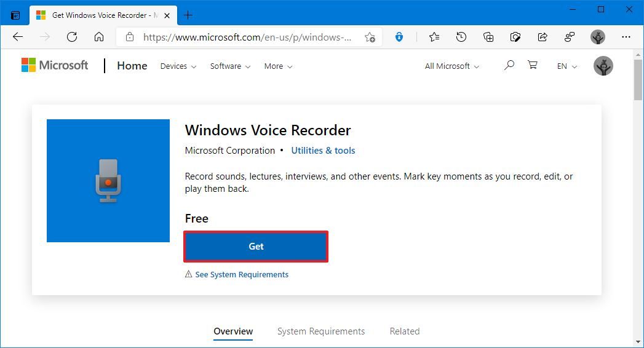
Task: Refresh the current page
Action: click(72, 37)
